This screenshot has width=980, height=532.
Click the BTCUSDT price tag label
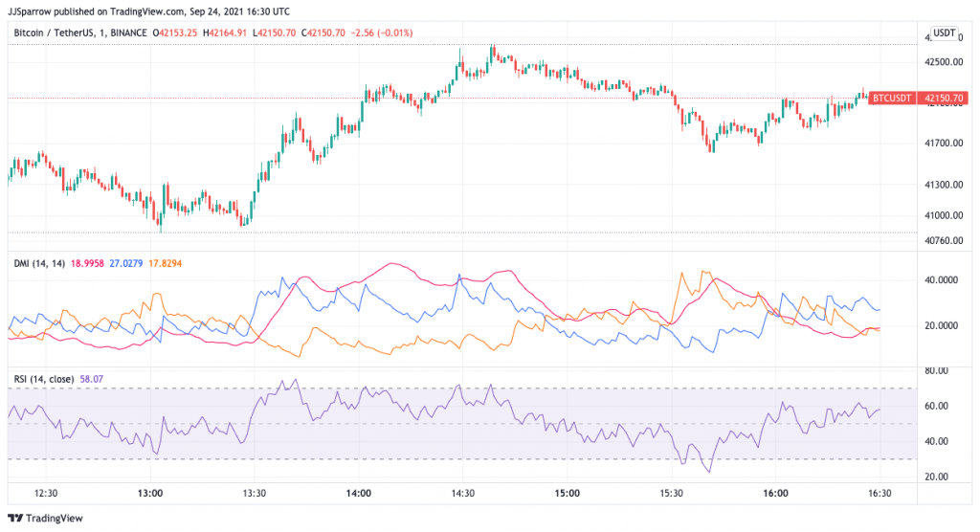coord(892,99)
